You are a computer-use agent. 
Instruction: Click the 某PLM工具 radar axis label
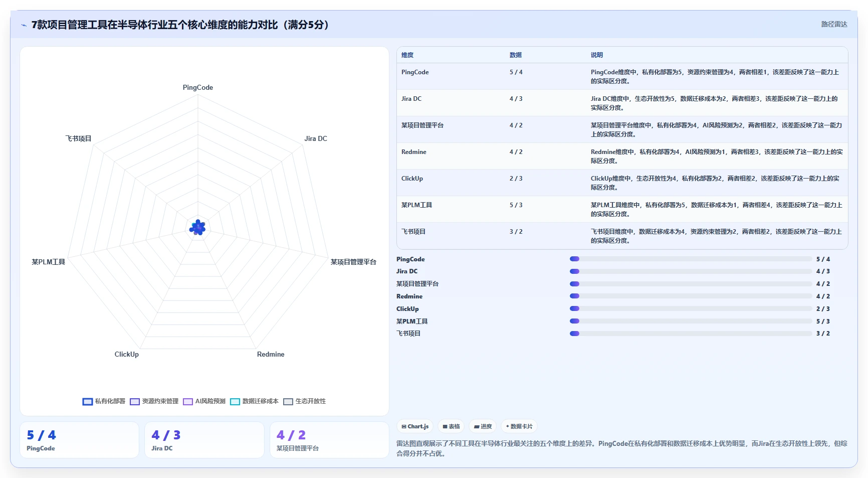(49, 262)
